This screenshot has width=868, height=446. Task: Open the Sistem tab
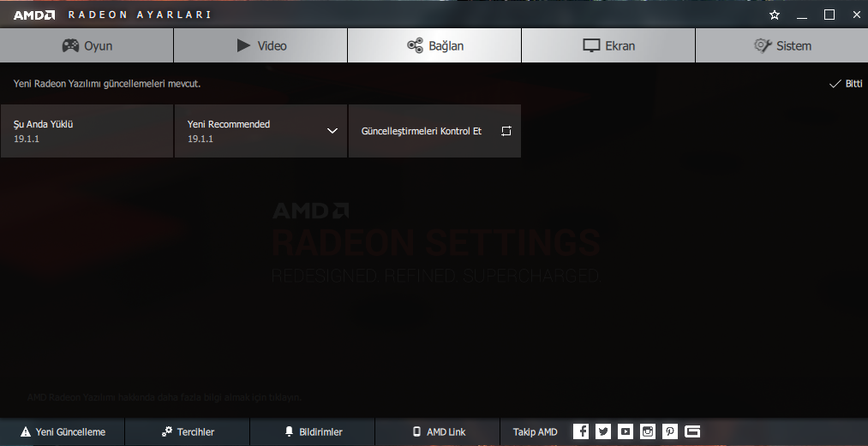coord(781,45)
